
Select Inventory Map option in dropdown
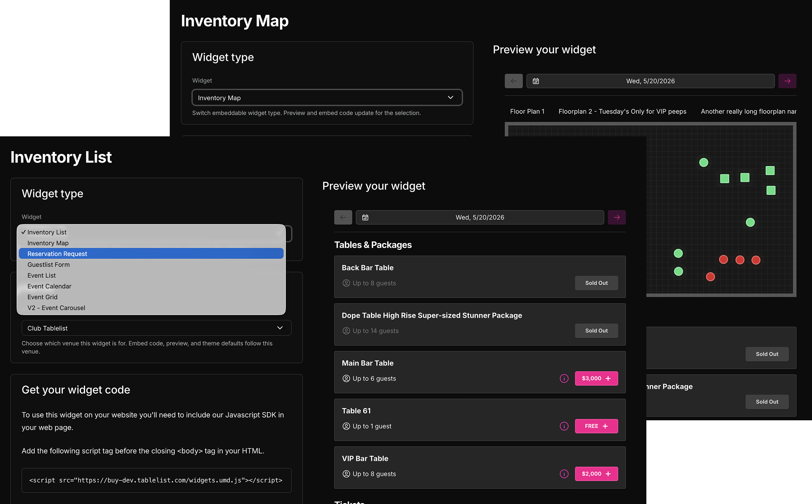tap(151, 243)
